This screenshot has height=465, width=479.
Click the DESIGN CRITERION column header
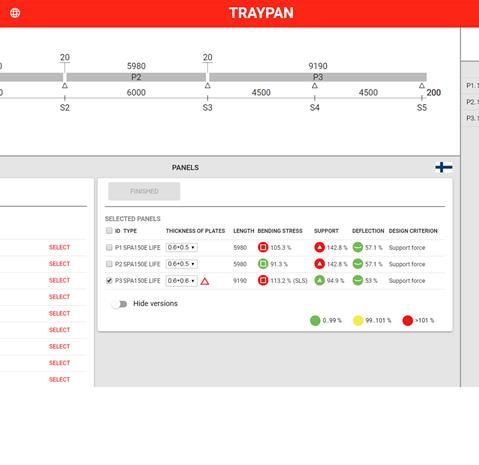(413, 231)
